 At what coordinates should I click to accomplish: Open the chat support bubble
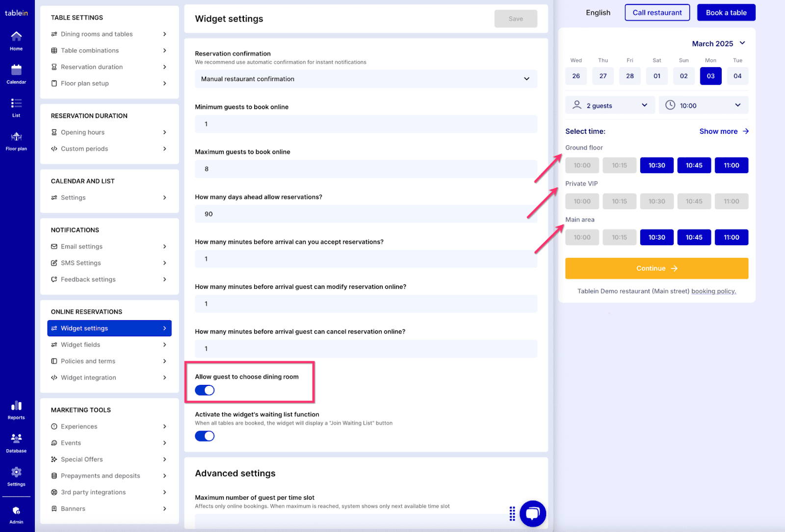533,513
